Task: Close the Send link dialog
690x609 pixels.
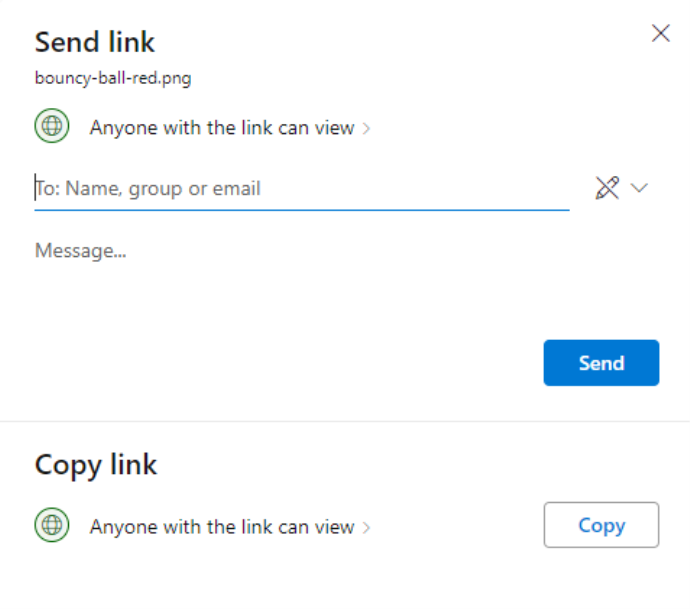Action: click(x=661, y=33)
